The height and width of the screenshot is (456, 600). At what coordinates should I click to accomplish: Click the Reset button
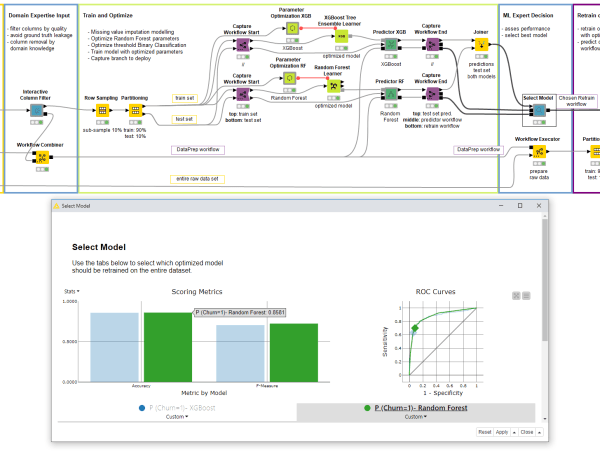pyautogui.click(x=484, y=432)
